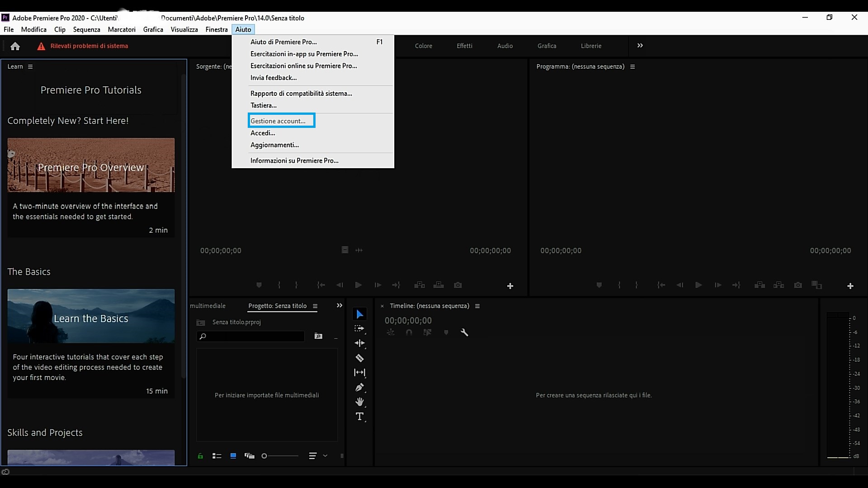Click Drag Audio Only icon in Source monitor
Viewport: 868px width, 488px height.
pos(359,250)
